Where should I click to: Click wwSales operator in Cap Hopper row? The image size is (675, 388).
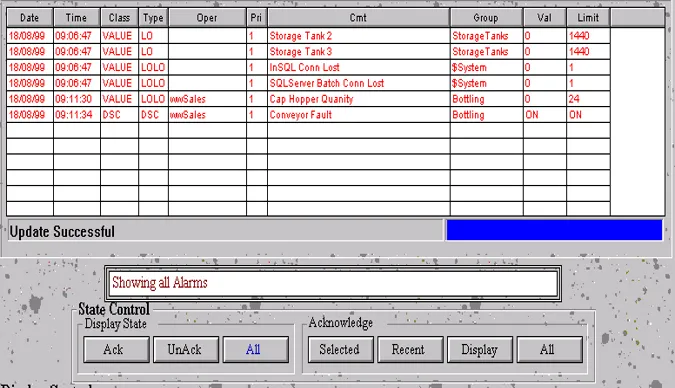click(x=188, y=99)
